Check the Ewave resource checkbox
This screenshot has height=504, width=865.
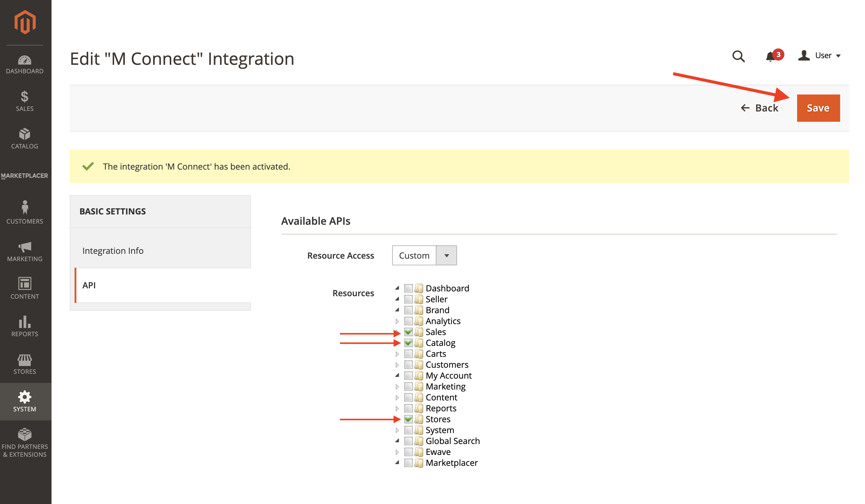tap(408, 452)
